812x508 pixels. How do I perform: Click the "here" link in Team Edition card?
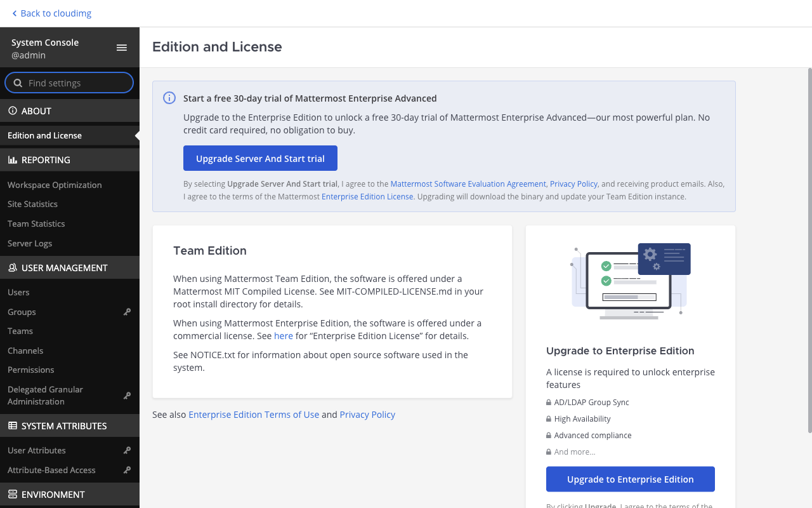coord(284,336)
